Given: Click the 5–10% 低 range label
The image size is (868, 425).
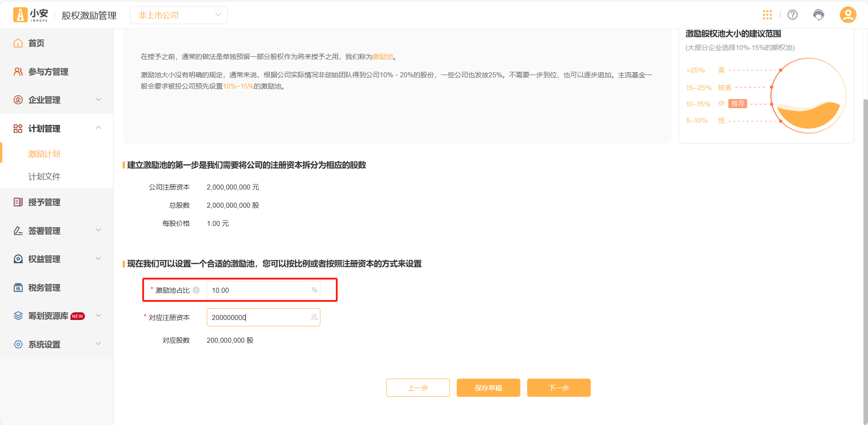Looking at the screenshot, I should (705, 120).
